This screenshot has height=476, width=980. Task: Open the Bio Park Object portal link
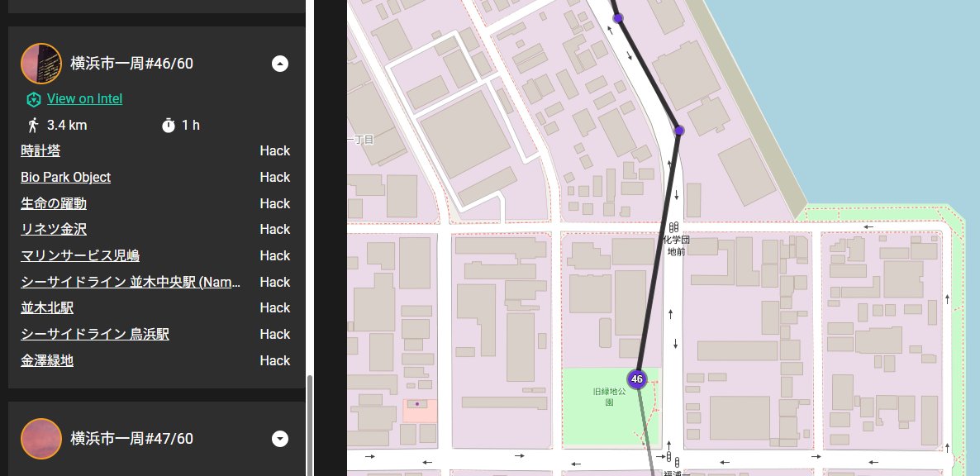pyautogui.click(x=65, y=178)
